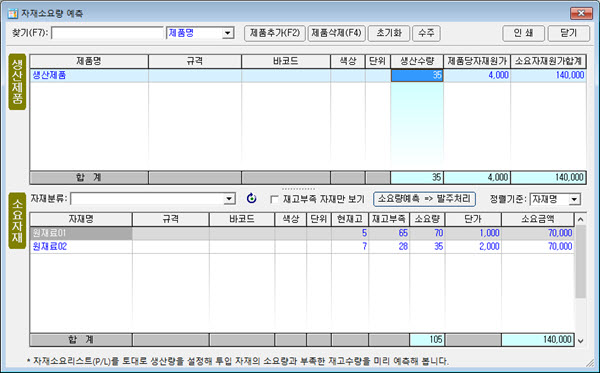Click 단가 value 2,000 for 원재료02
The width and height of the screenshot is (600, 373).
473,246
